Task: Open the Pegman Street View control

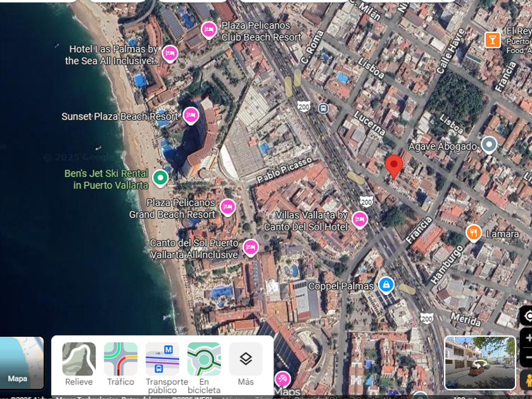Action: click(528, 380)
